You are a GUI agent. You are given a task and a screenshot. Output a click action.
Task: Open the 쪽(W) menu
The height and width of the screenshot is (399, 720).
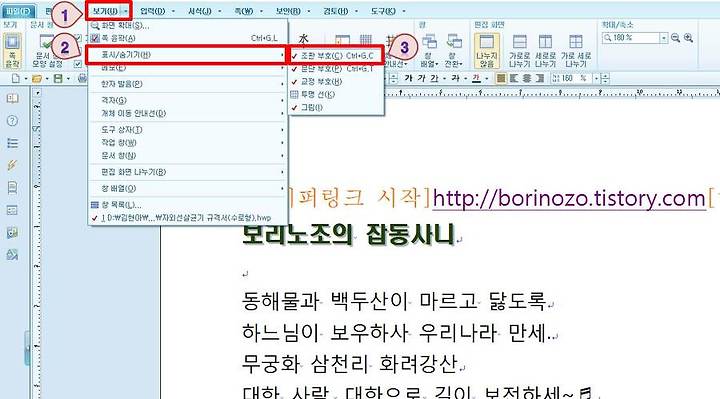tap(244, 11)
